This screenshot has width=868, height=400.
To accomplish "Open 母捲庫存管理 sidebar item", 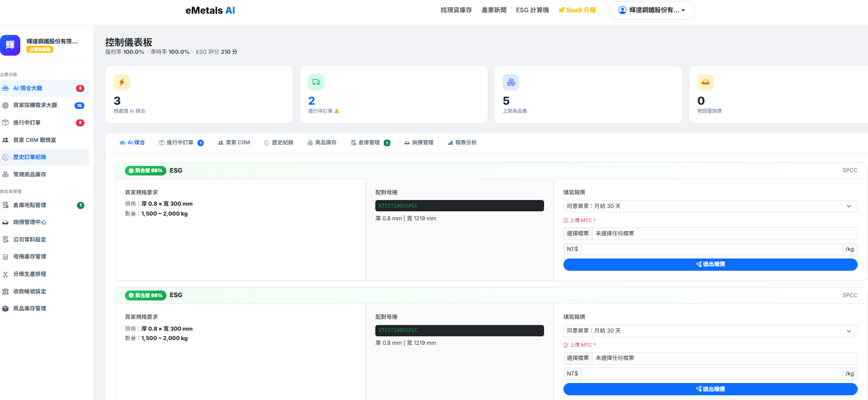I will tap(43, 257).
